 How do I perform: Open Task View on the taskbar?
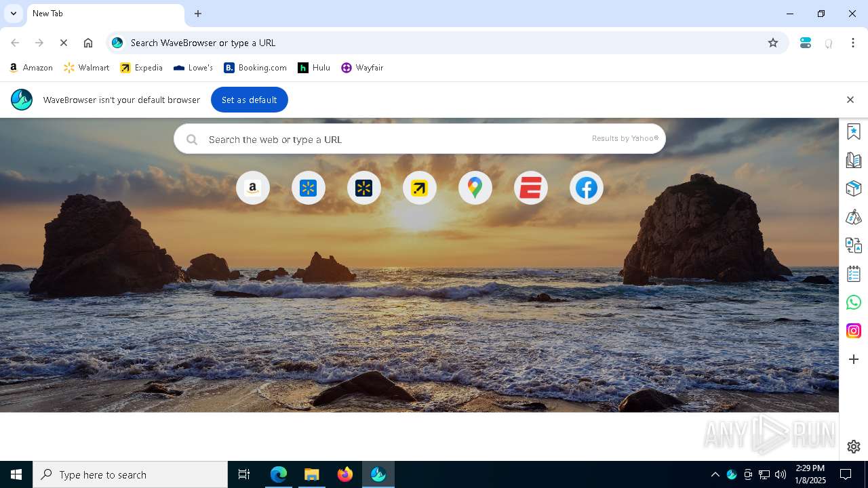coord(244,474)
